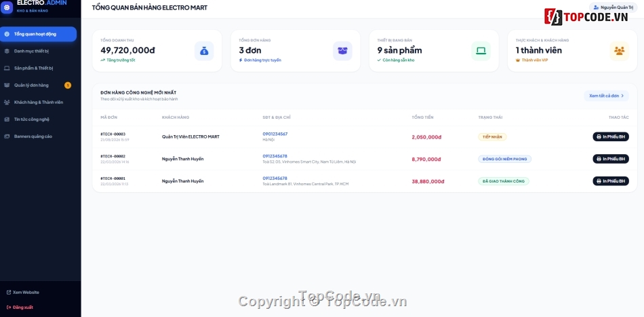Click total 8,790,000đ
The height and width of the screenshot is (317, 644).
coord(426,159)
